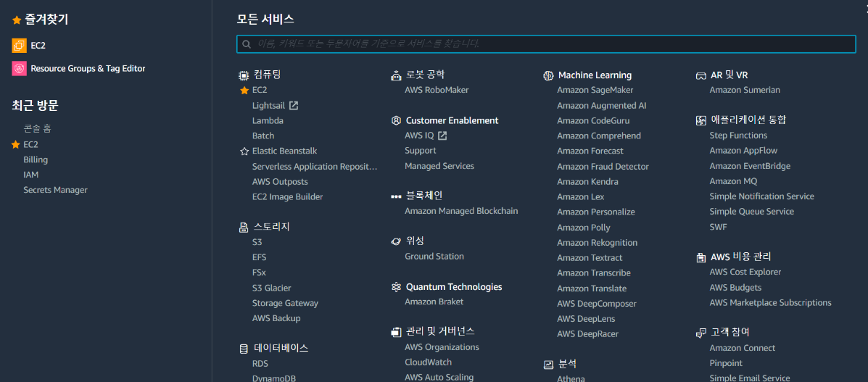Open the Batch service

pos(263,136)
